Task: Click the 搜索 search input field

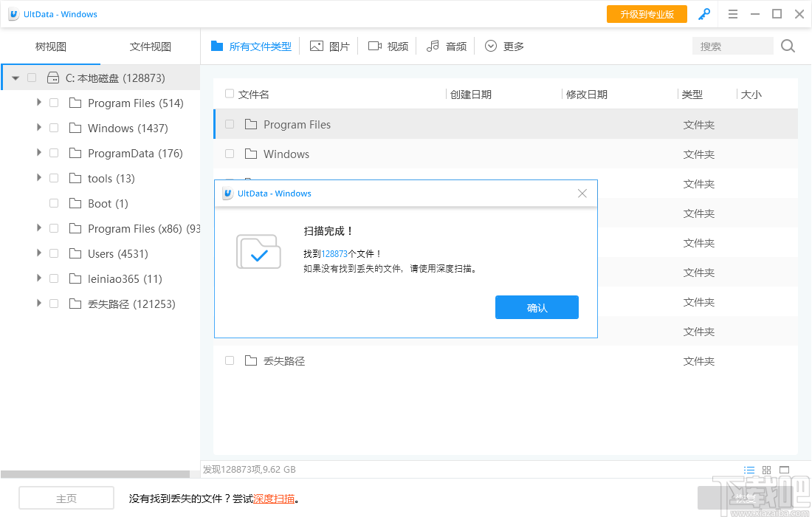Action: 733,46
